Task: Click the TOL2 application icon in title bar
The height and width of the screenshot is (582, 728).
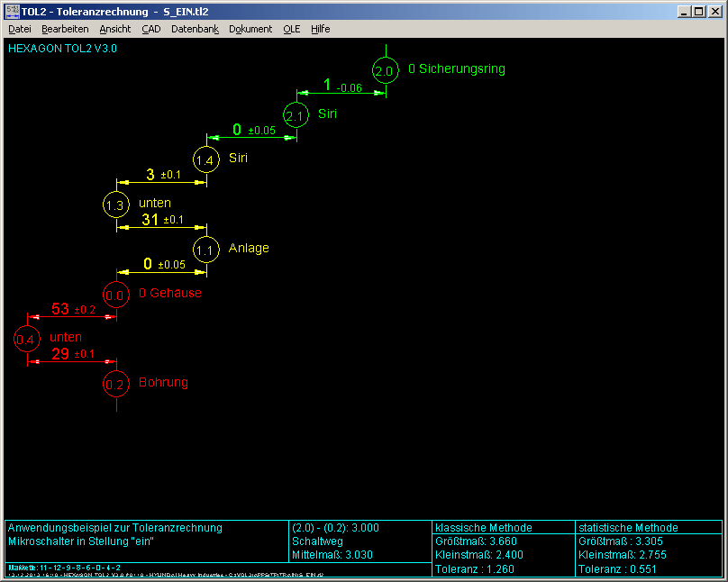Action: 13,12
